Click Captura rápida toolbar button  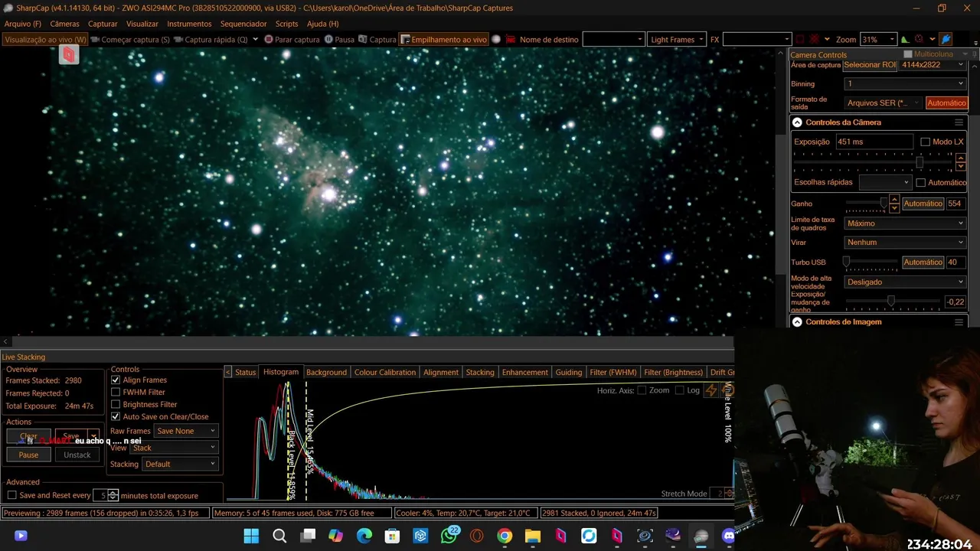point(211,39)
